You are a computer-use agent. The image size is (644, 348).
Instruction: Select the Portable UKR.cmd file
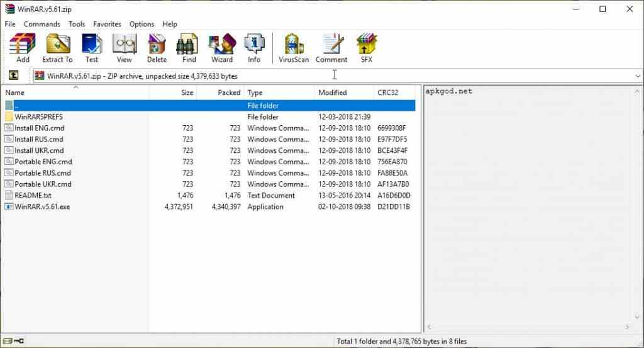[210, 184]
